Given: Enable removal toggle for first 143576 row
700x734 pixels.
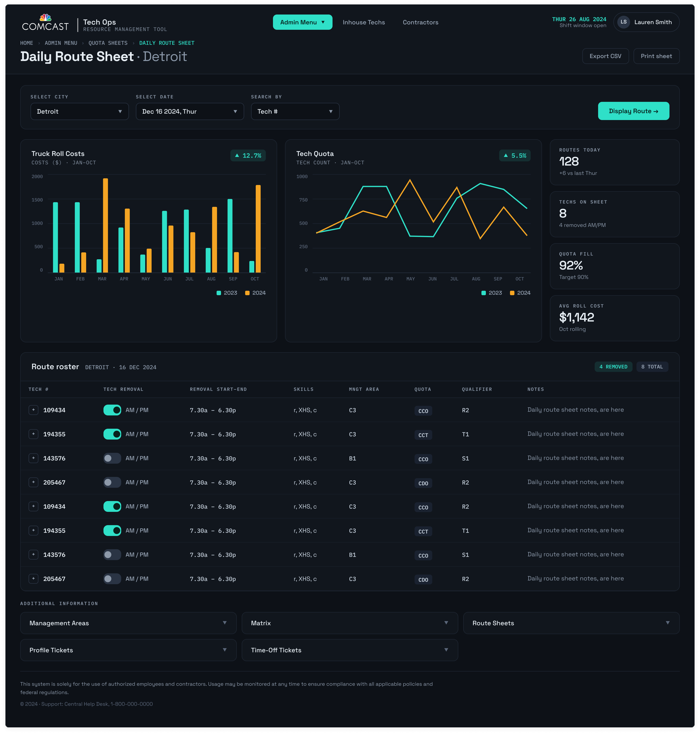Looking at the screenshot, I should 112,458.
